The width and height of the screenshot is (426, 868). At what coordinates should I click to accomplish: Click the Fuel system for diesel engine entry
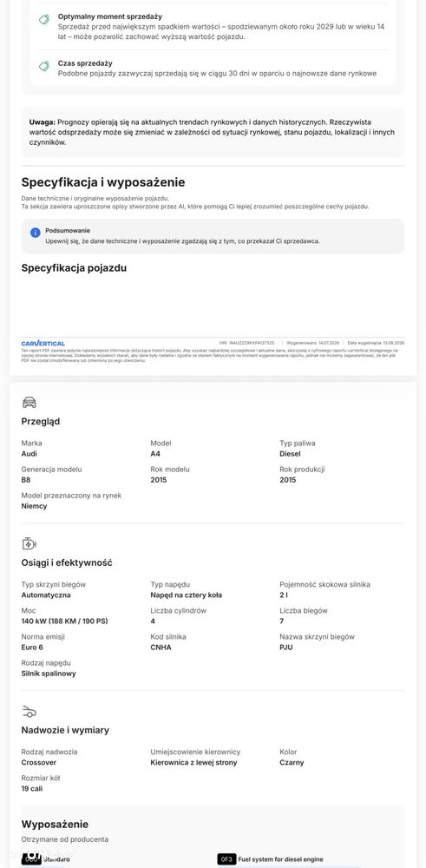click(x=280, y=859)
